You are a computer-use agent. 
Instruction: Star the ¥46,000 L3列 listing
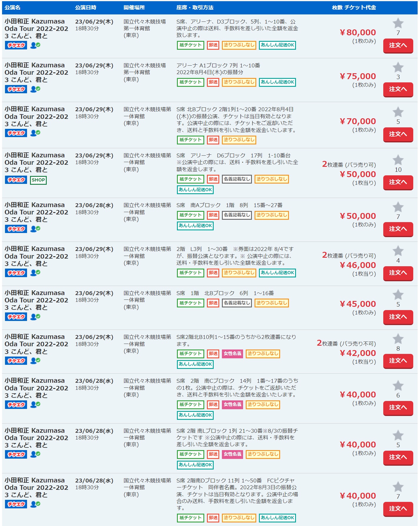pos(398,251)
